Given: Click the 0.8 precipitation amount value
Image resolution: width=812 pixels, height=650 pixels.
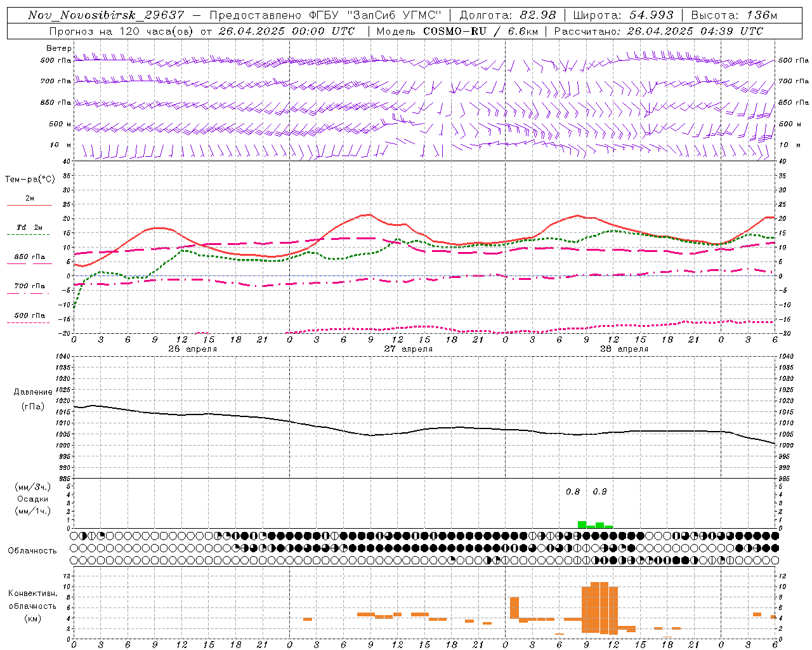Looking at the screenshot, I should tap(573, 492).
